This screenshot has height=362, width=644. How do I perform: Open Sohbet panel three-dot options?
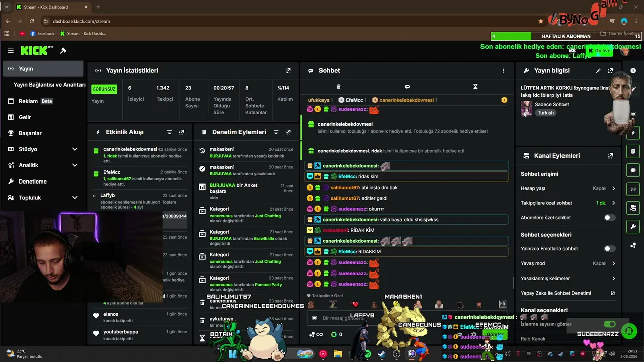point(503,71)
